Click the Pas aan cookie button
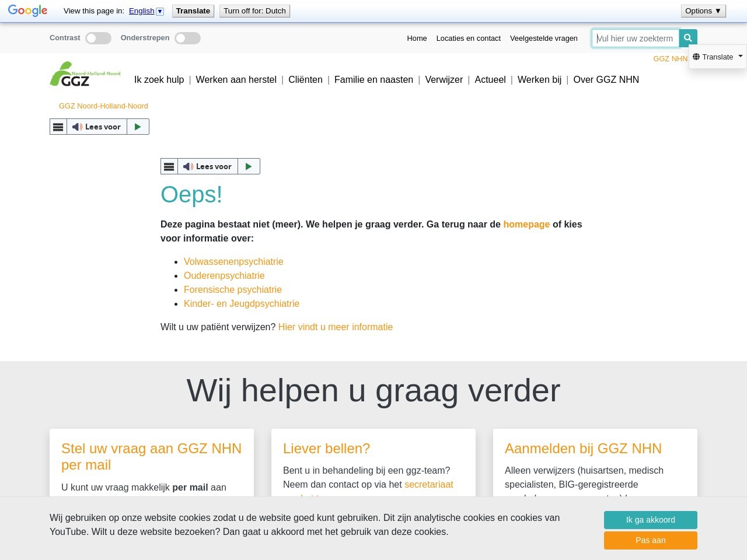The width and height of the screenshot is (747, 560). pyautogui.click(x=650, y=540)
